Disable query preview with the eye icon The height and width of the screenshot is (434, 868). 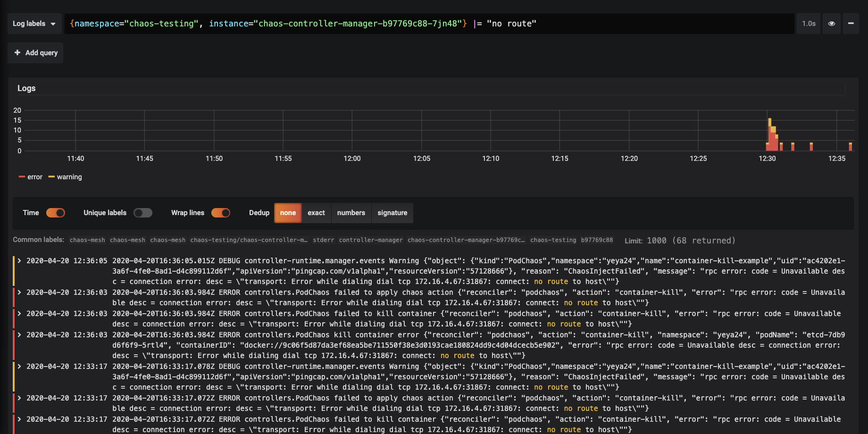point(831,23)
